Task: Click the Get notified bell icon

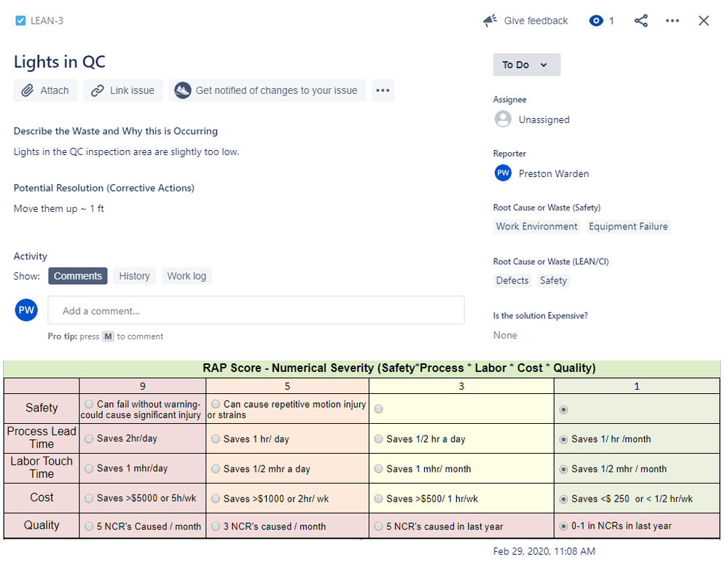Action: (181, 90)
